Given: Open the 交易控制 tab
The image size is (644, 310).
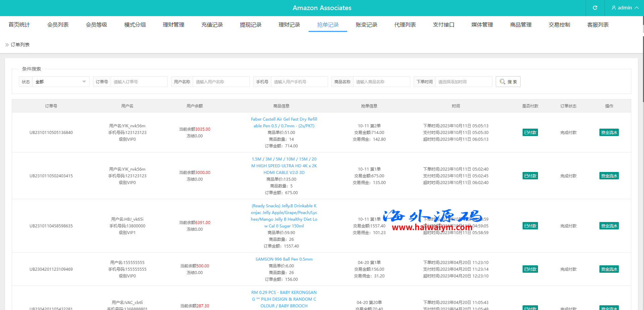Looking at the screenshot, I should pos(559,25).
